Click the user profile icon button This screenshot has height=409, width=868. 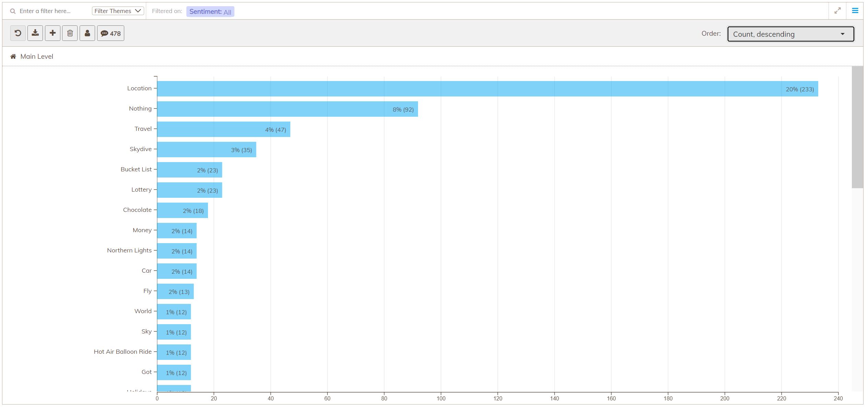pyautogui.click(x=87, y=33)
